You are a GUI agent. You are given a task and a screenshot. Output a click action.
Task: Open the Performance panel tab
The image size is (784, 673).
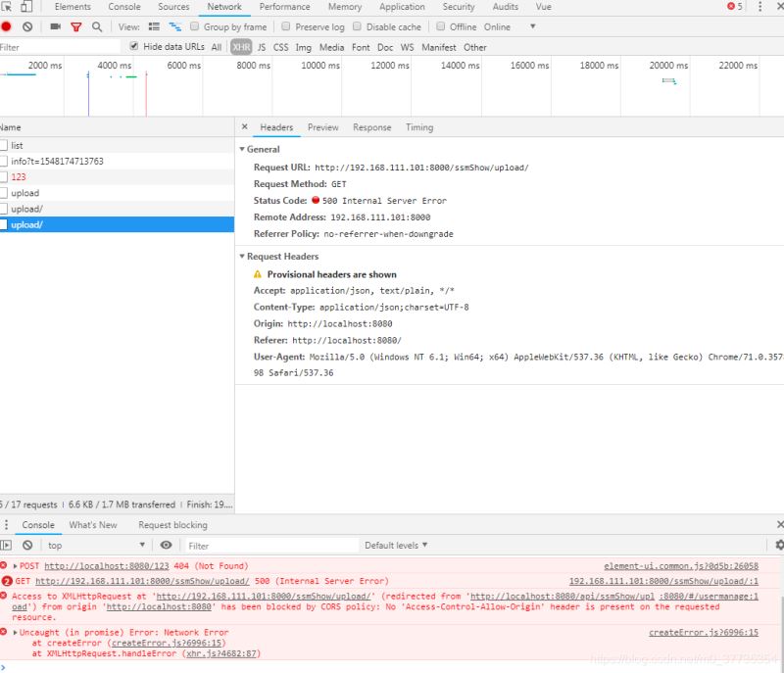(x=284, y=7)
